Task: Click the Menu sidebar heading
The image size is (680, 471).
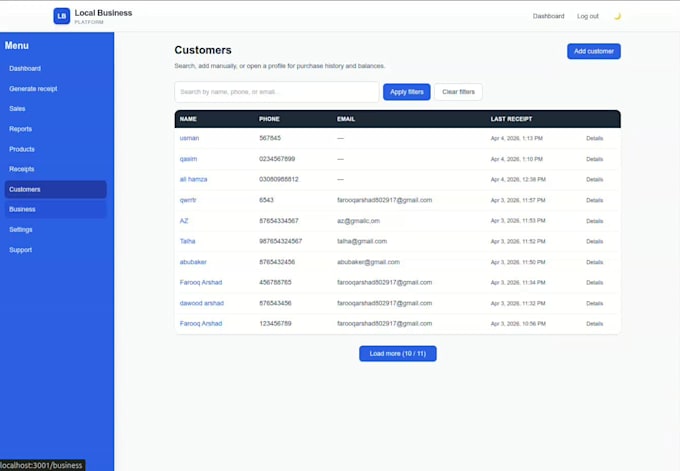Action: pos(16,46)
